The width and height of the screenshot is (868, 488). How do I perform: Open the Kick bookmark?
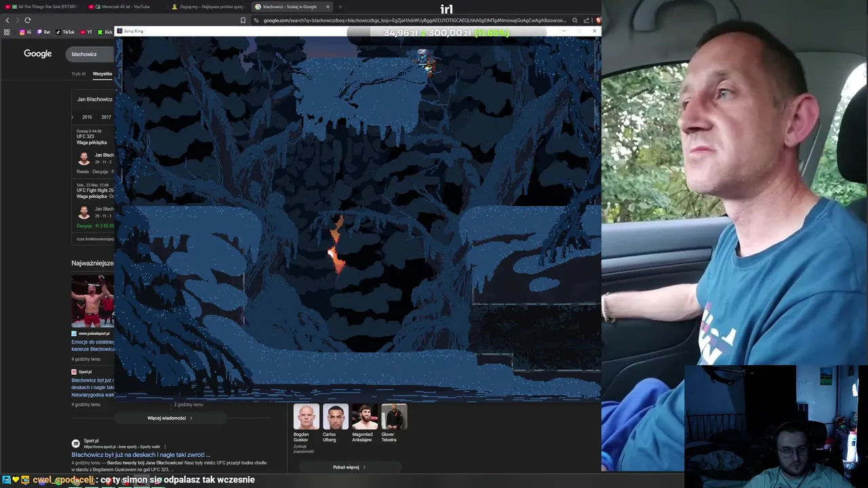(105, 32)
